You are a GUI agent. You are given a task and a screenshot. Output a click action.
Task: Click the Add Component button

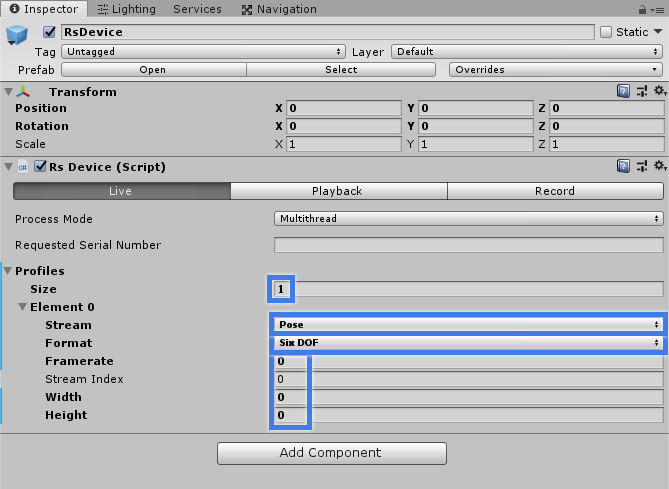pyautogui.click(x=332, y=453)
